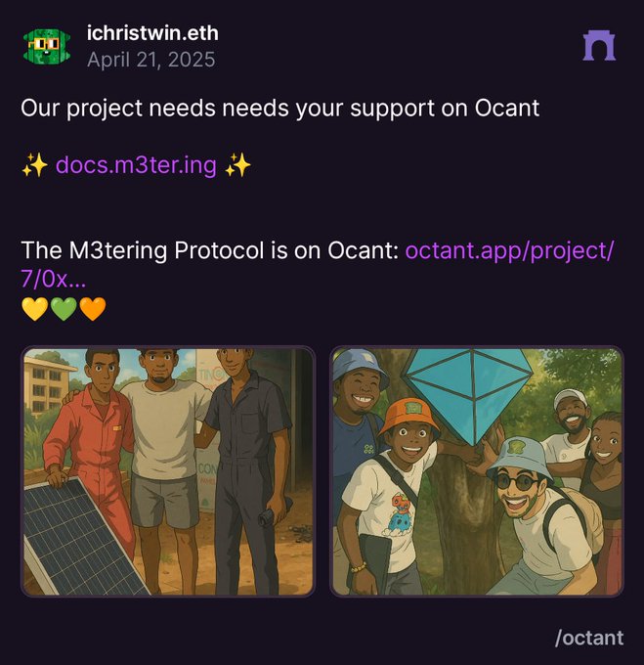This screenshot has width=644, height=665.
Task: Click the solar panel in left image
Action: 78,541
